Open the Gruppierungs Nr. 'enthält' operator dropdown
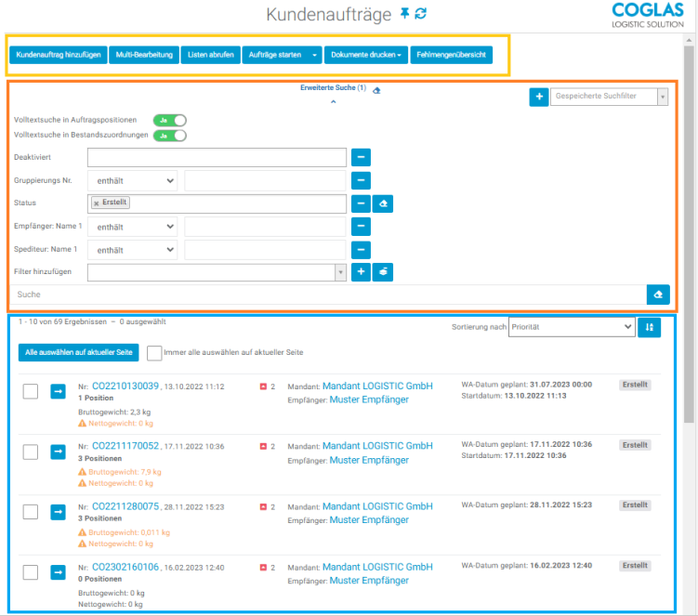The width and height of the screenshot is (698, 616). tap(132, 180)
